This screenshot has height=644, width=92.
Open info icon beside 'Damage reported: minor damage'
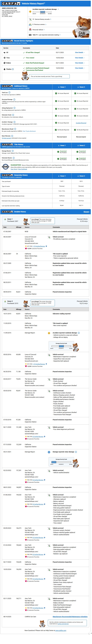pos(76,452)
